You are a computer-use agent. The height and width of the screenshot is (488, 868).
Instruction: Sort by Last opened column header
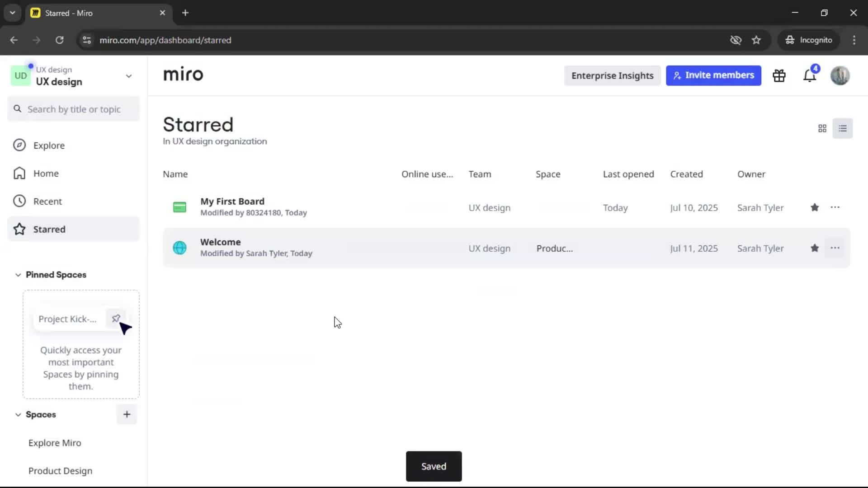point(628,174)
